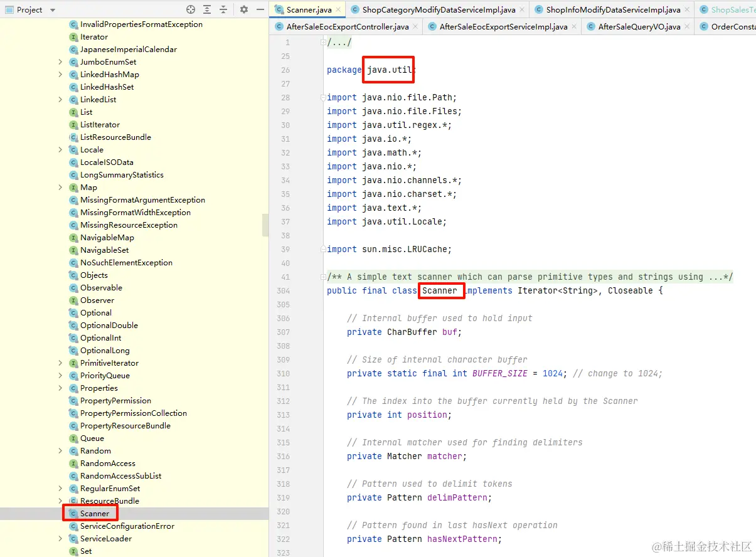The image size is (756, 557).
Task: Unfold the Scanner javadoc comment at line 41
Action: point(324,277)
